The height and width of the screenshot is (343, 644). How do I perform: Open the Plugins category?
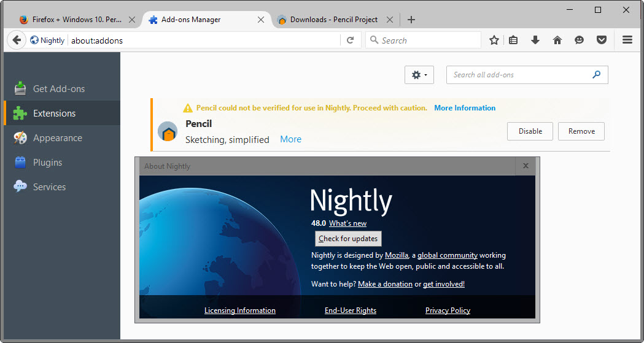click(x=61, y=163)
